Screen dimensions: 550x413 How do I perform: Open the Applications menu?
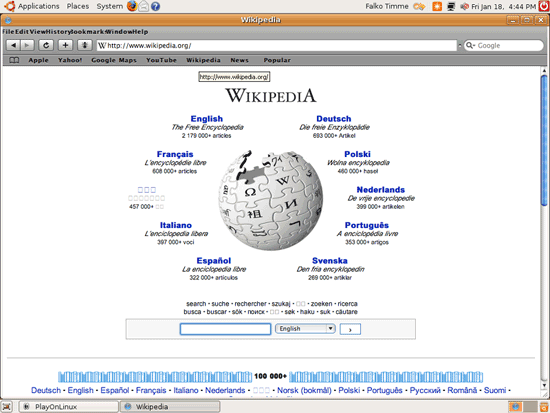tap(39, 6)
